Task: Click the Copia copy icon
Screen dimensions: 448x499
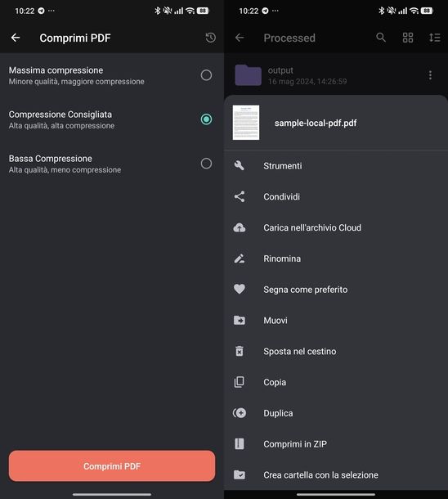Action: click(239, 382)
